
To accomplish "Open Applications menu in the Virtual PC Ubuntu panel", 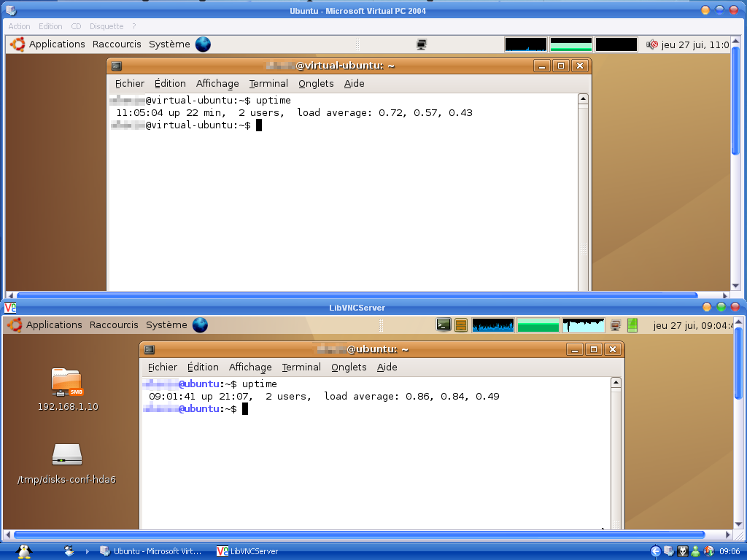I will (x=57, y=44).
